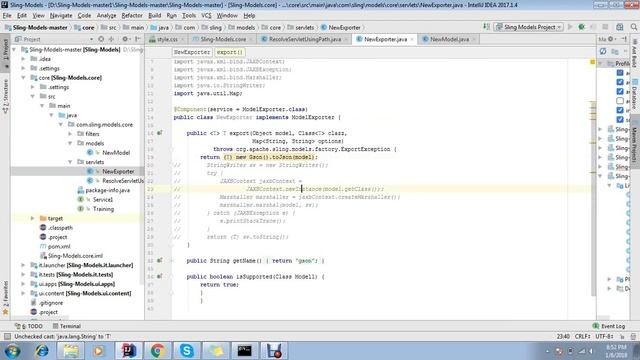Toggle the Database side tab
Viewport: 640px width, 360px height.
[x=635, y=94]
